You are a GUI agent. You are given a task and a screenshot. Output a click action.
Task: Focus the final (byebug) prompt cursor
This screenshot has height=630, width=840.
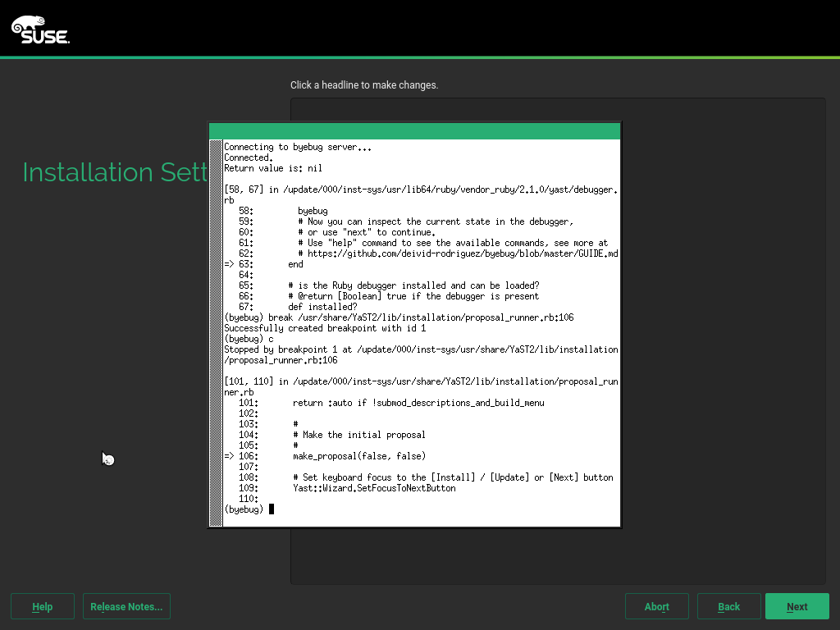pyautogui.click(x=272, y=509)
